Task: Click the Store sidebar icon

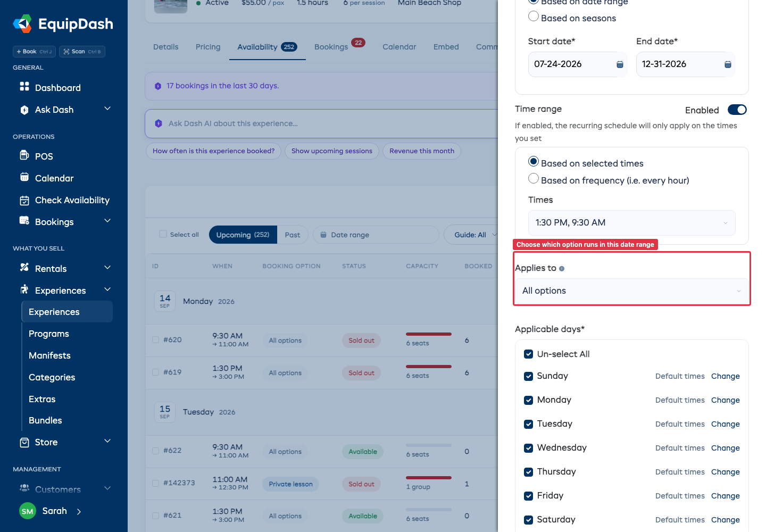Action: point(24,443)
